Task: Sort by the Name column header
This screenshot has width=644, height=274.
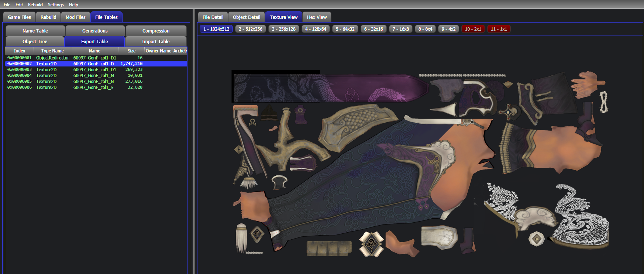Action: pyautogui.click(x=94, y=51)
